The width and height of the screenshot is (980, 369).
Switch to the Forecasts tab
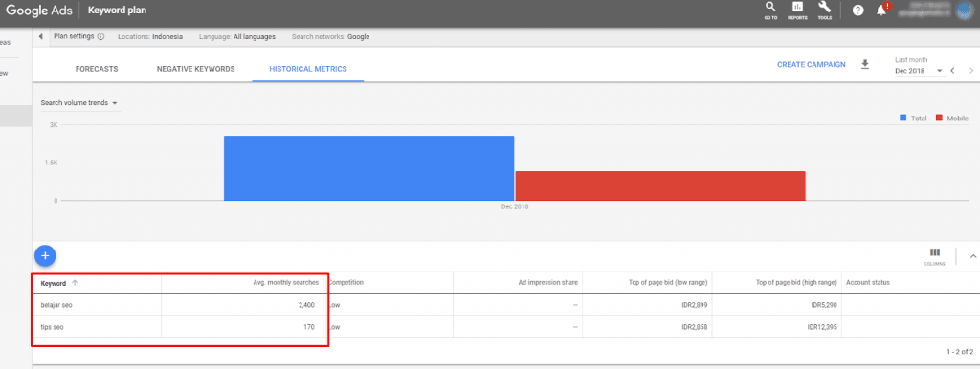point(97,69)
